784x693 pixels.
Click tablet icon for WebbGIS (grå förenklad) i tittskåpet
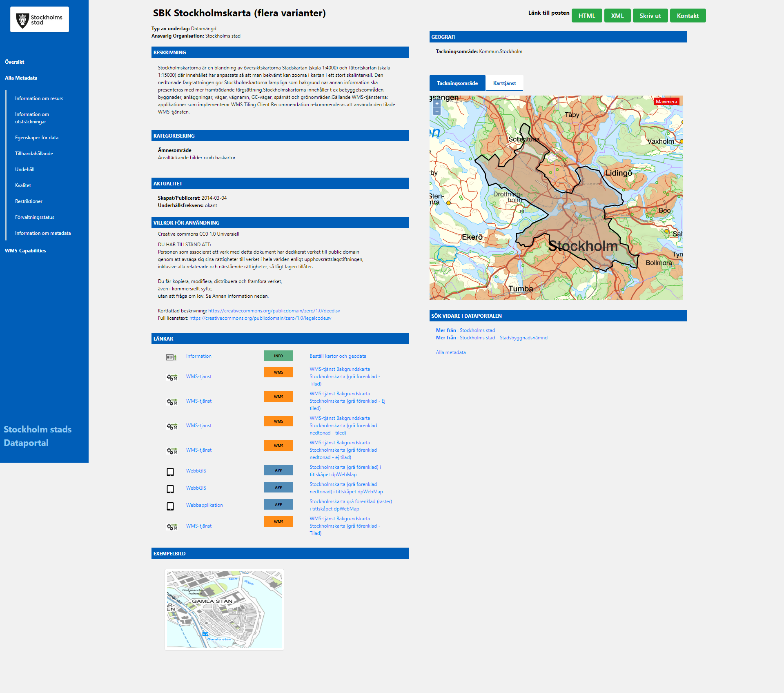pyautogui.click(x=170, y=472)
